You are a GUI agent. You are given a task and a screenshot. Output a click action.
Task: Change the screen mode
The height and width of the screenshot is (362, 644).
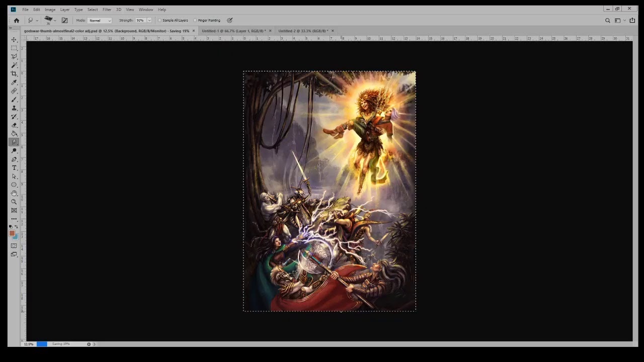click(x=14, y=254)
